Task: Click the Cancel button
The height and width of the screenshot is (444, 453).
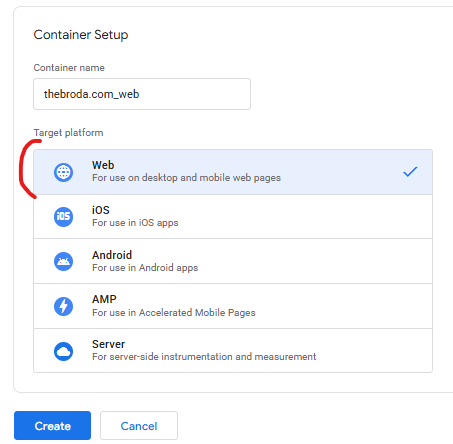Action: click(x=139, y=426)
